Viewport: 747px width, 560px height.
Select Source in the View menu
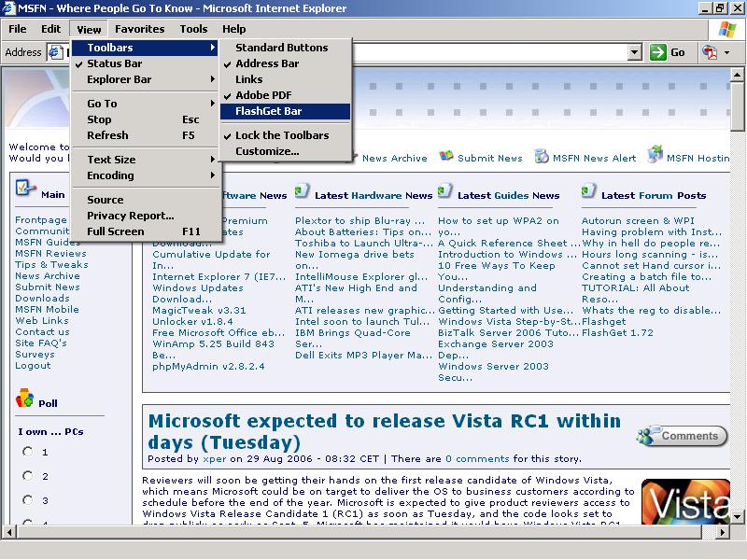145,200
